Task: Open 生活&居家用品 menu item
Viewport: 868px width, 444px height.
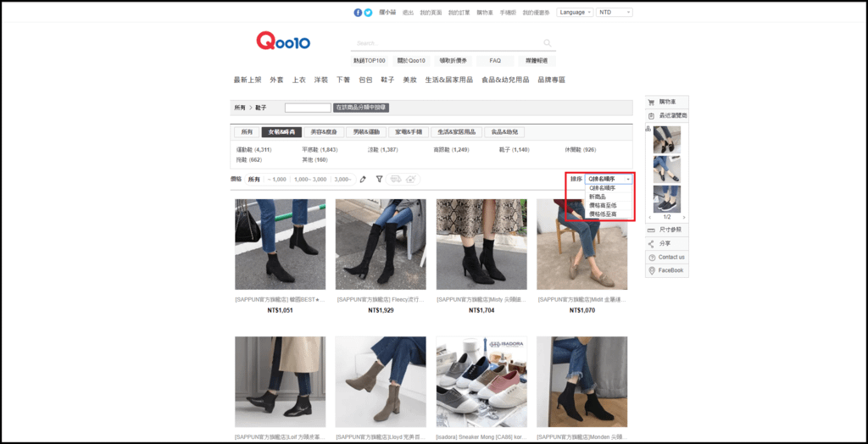Action: (449, 80)
